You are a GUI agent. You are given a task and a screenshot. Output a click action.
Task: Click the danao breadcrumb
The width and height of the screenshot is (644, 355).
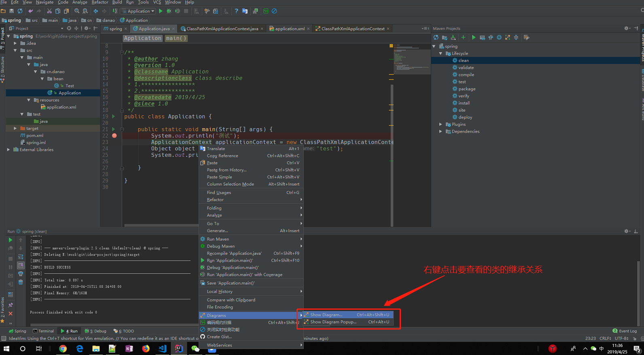[106, 20]
